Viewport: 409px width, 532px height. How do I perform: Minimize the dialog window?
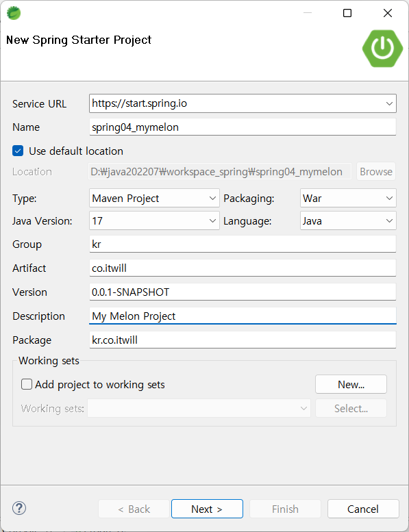click(x=308, y=13)
